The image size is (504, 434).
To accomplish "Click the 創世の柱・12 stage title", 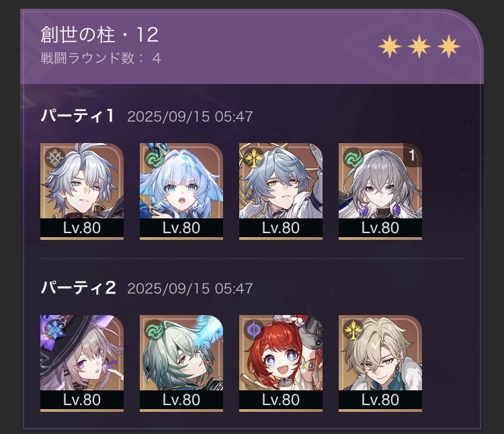I will click(99, 35).
